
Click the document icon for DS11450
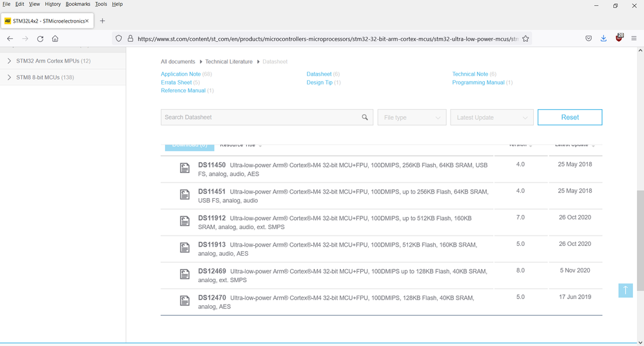pos(185,168)
